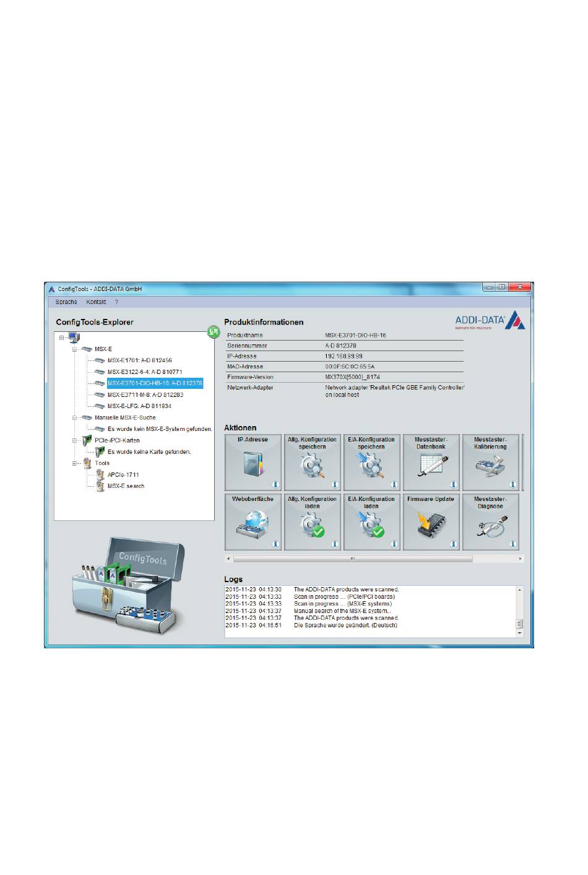Click the Seriennummer value A-D 812378
The width and height of the screenshot is (588, 875).
point(340,346)
